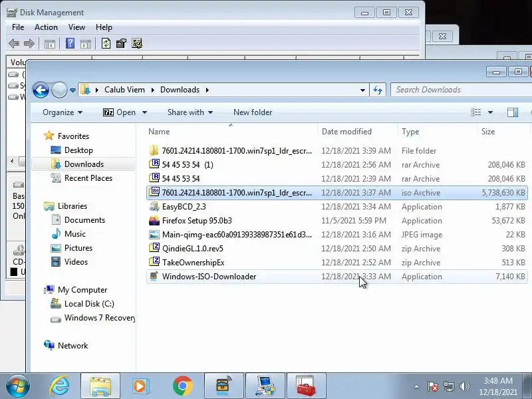Open Videos library
This screenshot has height=399, width=532.
(x=70, y=261)
